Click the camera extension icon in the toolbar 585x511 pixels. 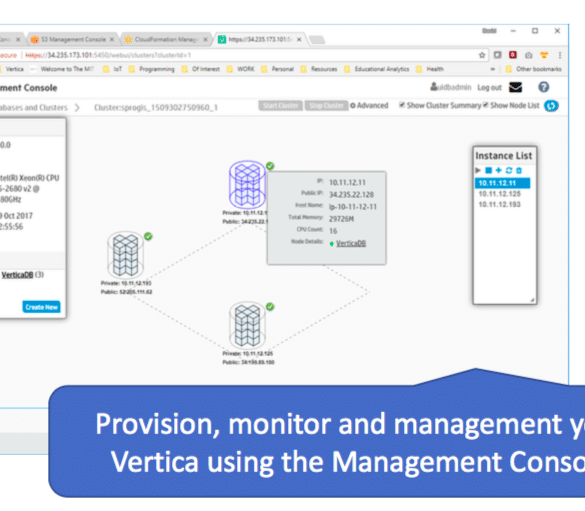pyautogui.click(x=528, y=55)
